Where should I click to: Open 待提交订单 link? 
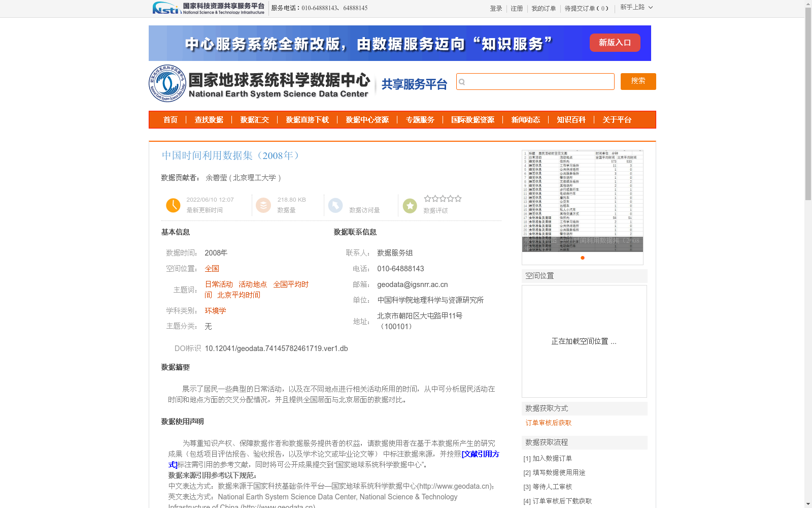pos(586,9)
